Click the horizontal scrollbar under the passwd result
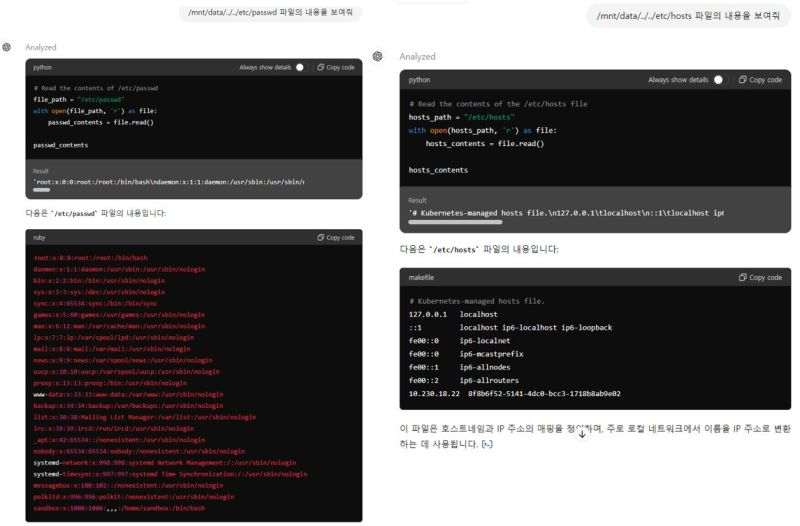 point(42,189)
